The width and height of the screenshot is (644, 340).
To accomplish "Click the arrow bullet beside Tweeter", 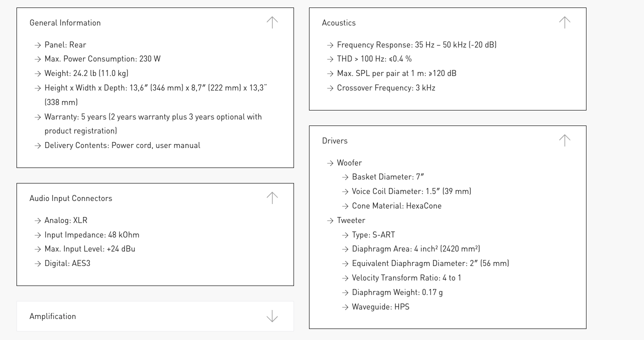I will click(x=330, y=220).
